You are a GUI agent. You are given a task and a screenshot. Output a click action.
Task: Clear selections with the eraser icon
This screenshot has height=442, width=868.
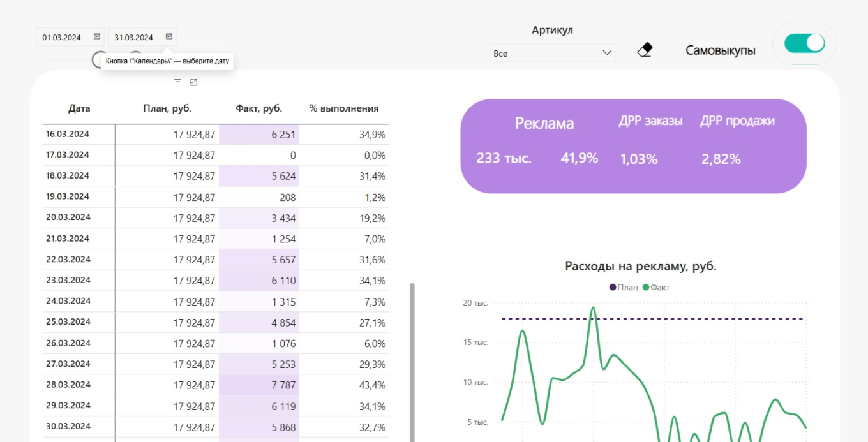645,50
